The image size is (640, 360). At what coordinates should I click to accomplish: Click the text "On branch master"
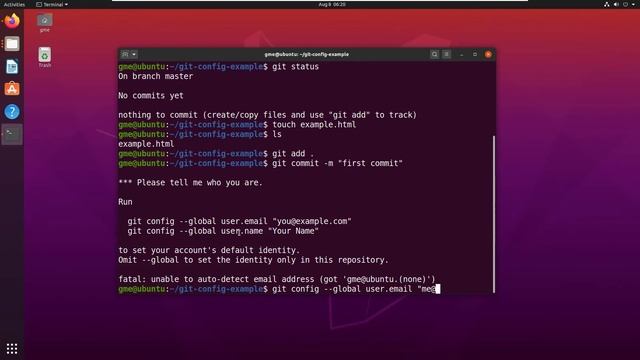pyautogui.click(x=156, y=76)
